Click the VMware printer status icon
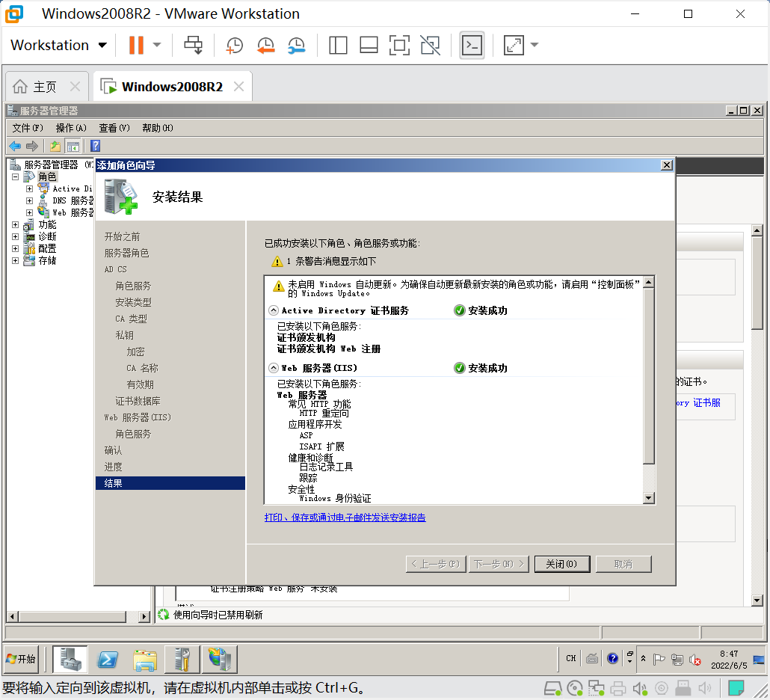Viewport: 770px width, 700px height. (x=617, y=688)
